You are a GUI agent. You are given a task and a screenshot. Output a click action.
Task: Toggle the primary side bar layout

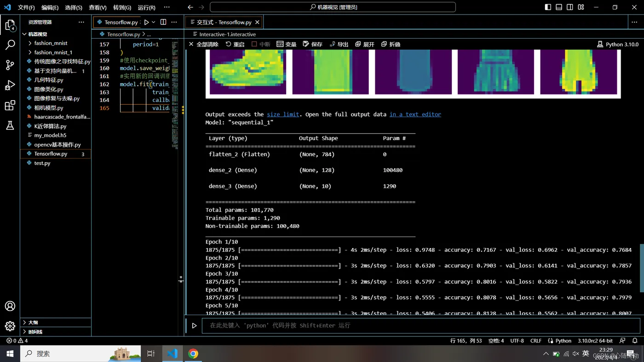pyautogui.click(x=548, y=7)
